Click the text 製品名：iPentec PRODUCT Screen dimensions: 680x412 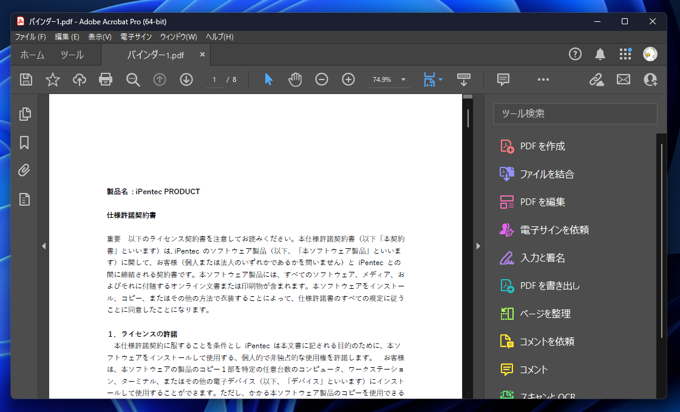click(154, 191)
